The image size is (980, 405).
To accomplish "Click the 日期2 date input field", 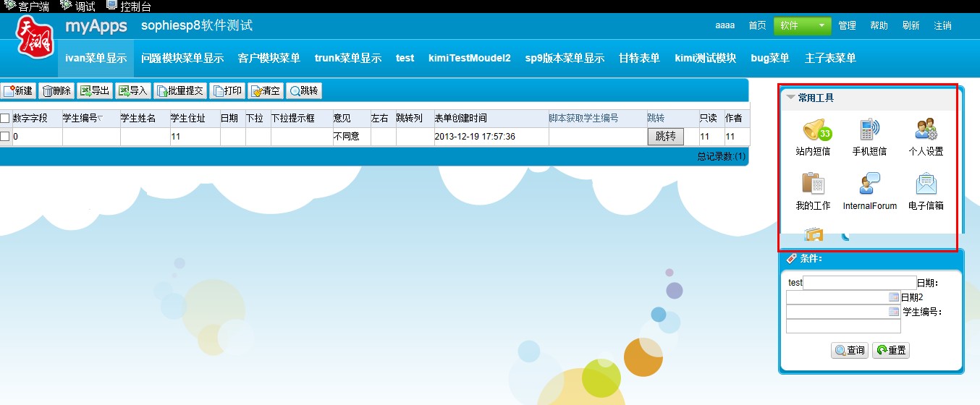I will [x=843, y=312].
